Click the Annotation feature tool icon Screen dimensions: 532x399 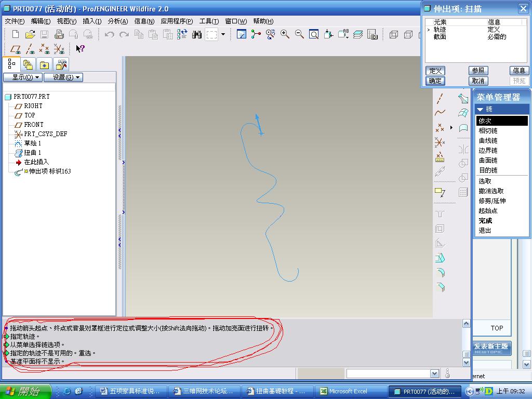[x=440, y=192]
